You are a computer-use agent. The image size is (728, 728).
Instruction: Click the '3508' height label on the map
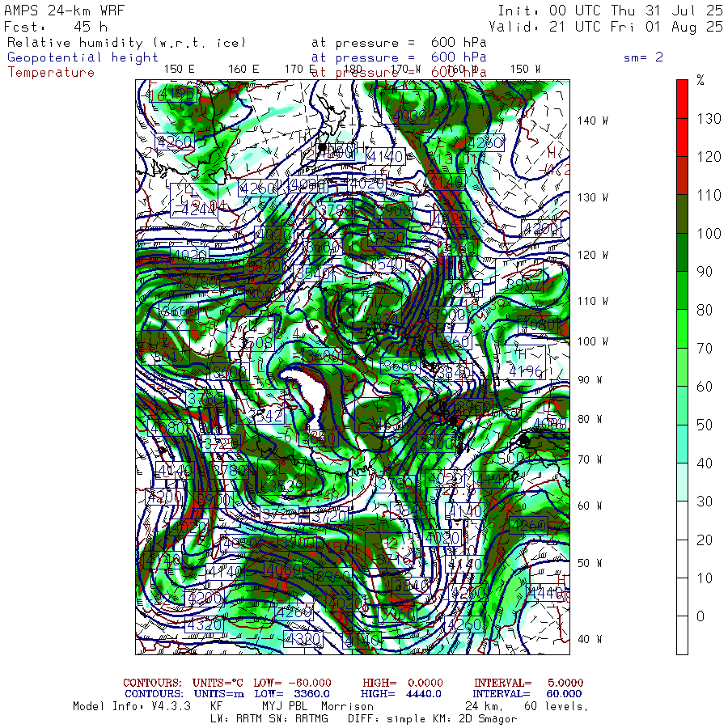[x=255, y=343]
